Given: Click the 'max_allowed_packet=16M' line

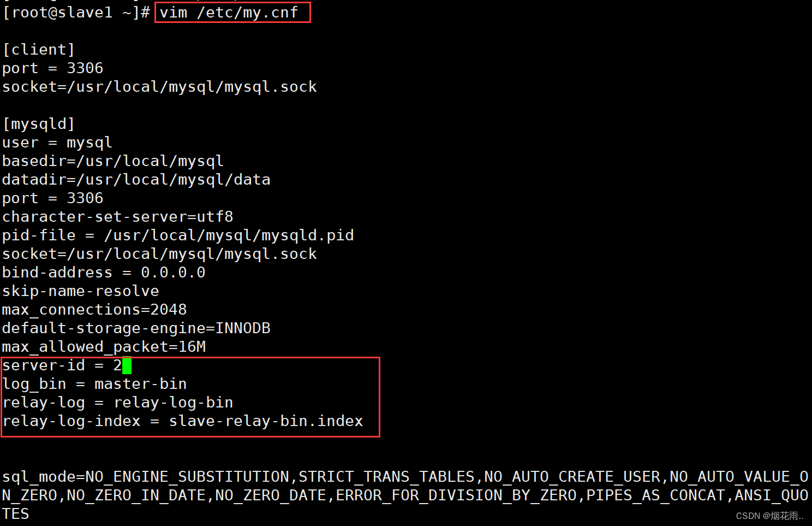Looking at the screenshot, I should click(104, 347).
